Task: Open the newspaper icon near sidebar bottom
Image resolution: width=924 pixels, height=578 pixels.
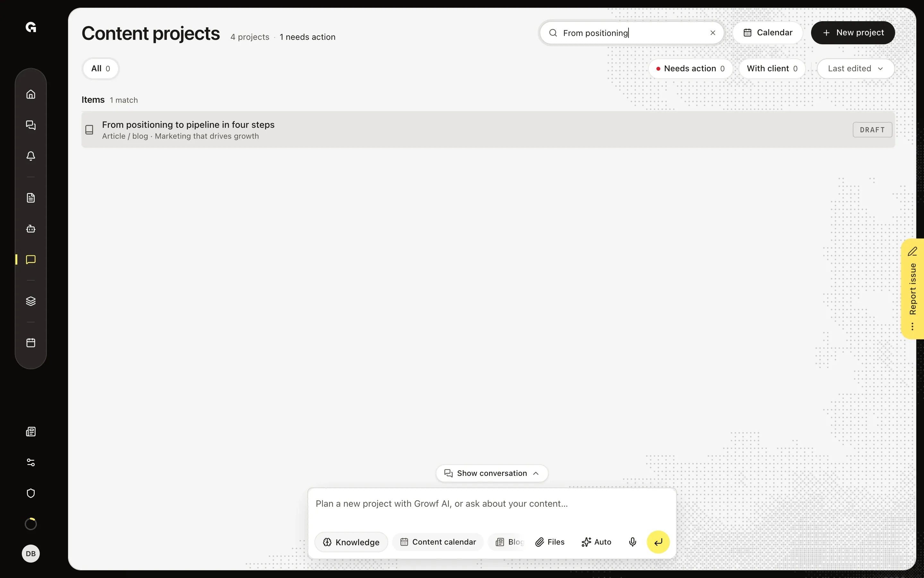Action: 31,432
